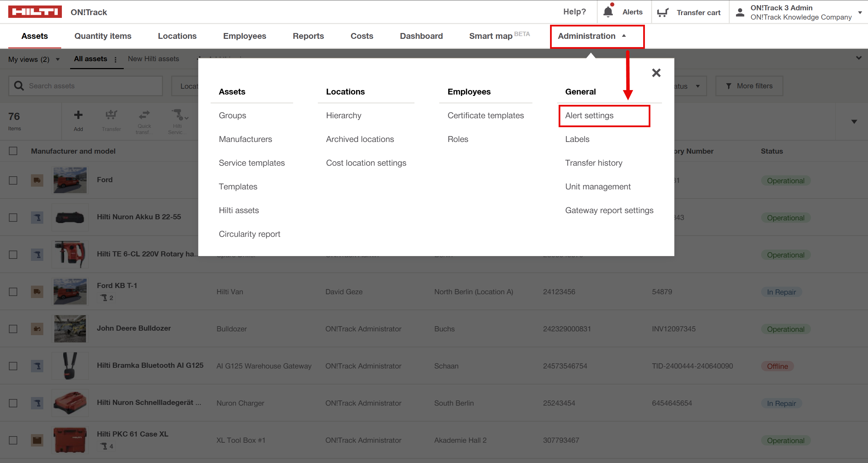Open the Transfer cart icon

662,12
